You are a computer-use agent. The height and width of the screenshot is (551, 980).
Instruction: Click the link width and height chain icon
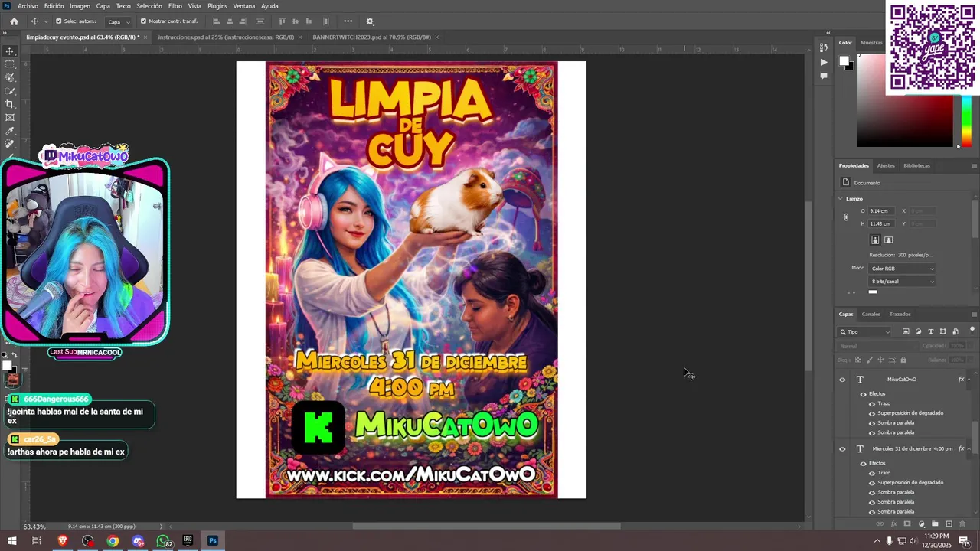pyautogui.click(x=846, y=217)
